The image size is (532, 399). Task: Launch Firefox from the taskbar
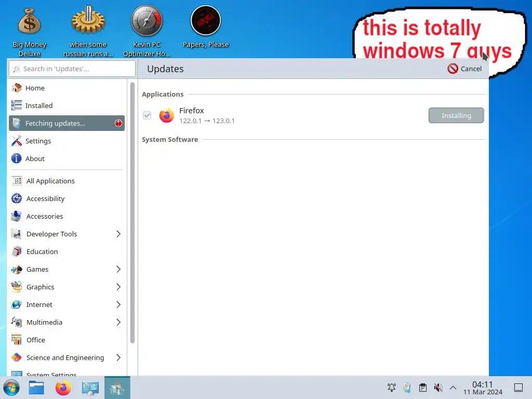63,388
